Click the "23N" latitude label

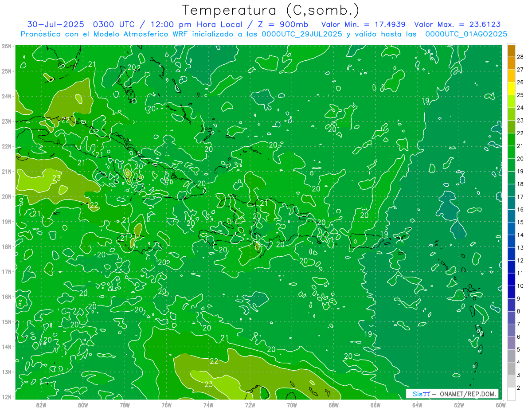coord(7,121)
